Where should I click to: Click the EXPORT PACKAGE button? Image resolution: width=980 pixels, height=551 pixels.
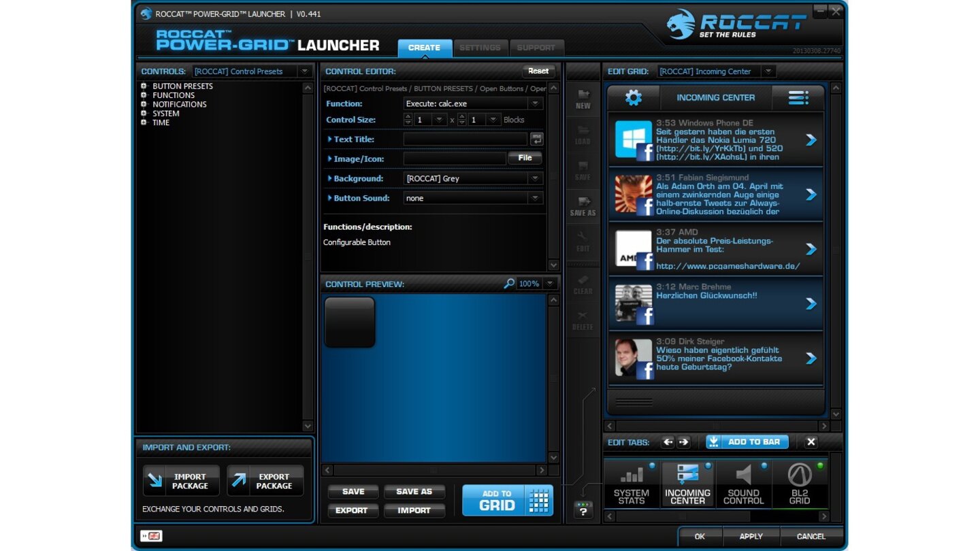(x=265, y=481)
